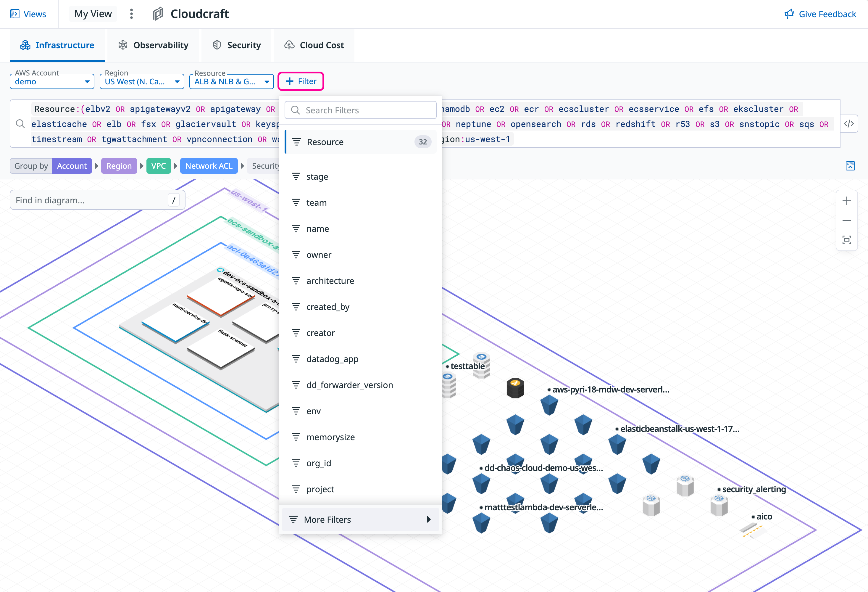Image resolution: width=868 pixels, height=592 pixels.
Task: Click the diagram image toggle icon on right
Action: pyautogui.click(x=850, y=166)
